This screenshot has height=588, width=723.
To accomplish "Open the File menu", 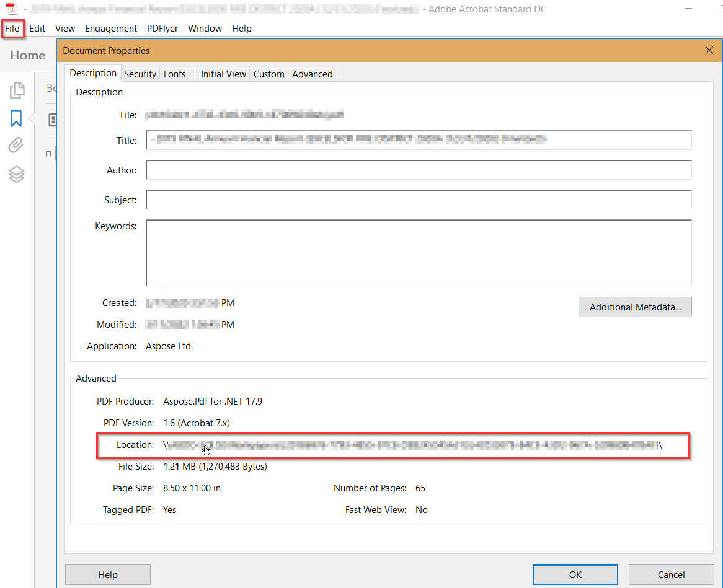I will 12,29.
